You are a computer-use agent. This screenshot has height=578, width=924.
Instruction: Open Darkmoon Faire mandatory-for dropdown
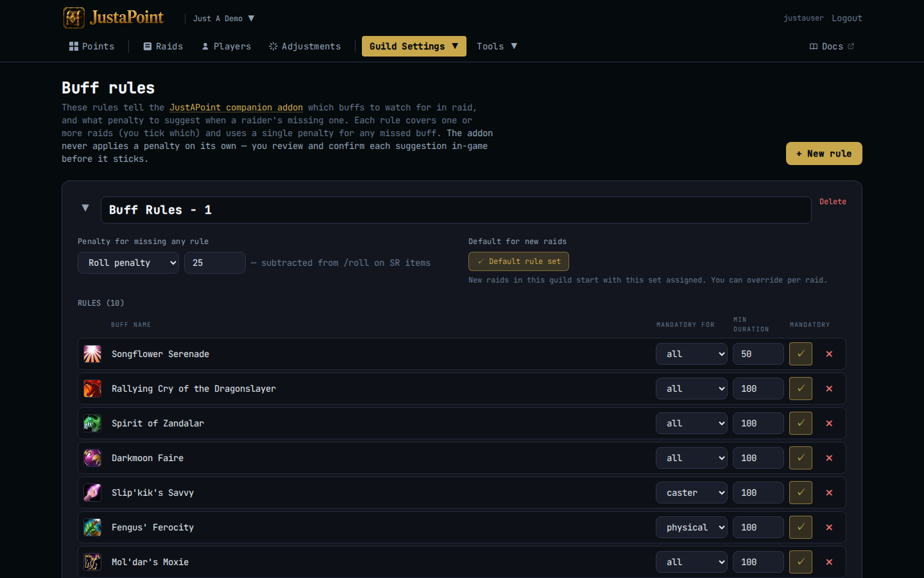692,458
